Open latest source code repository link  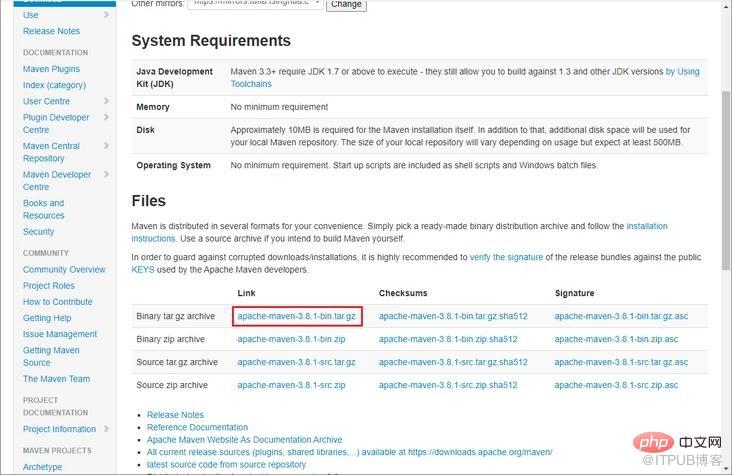click(x=226, y=465)
